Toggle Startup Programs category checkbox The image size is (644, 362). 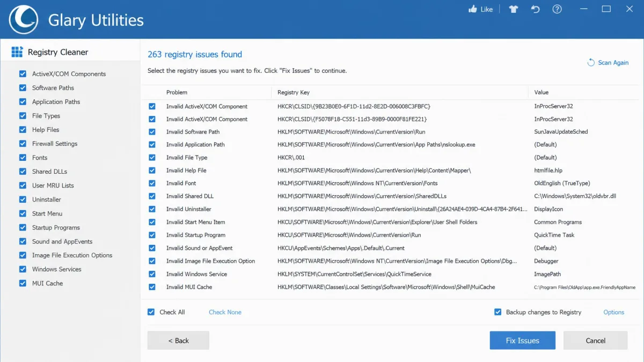click(x=23, y=227)
